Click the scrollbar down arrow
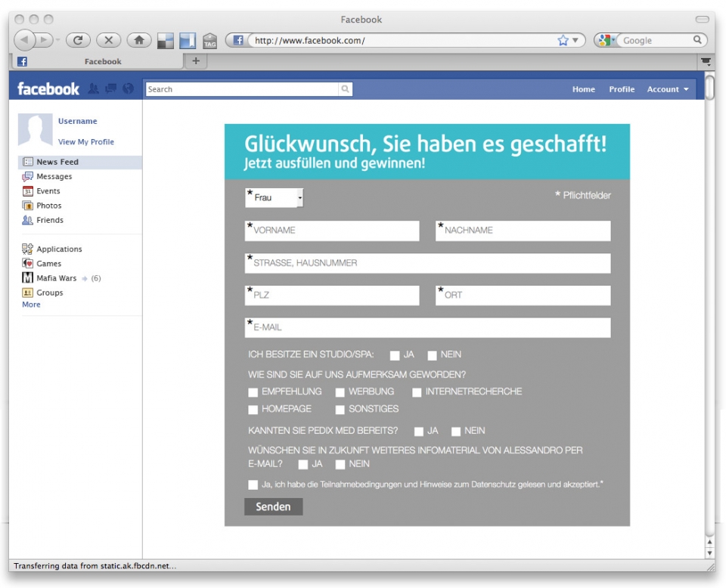Screen dimensions: 726x588 (x=709, y=552)
